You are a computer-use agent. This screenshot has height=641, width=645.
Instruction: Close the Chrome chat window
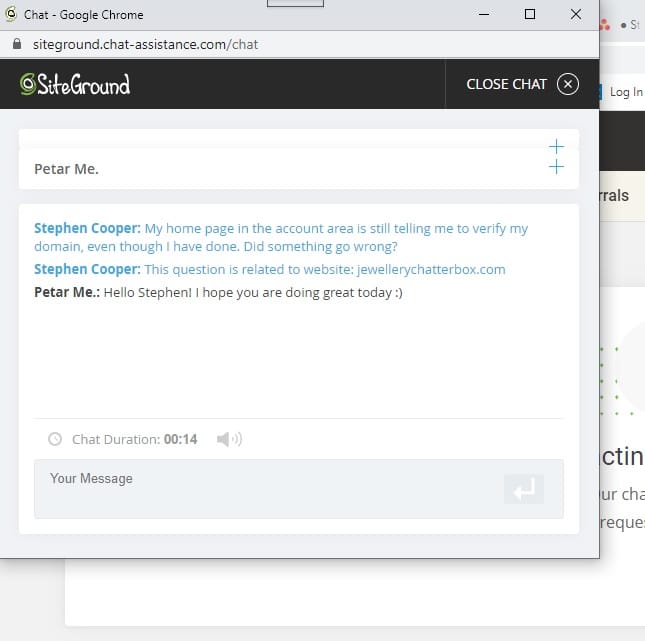coord(576,14)
